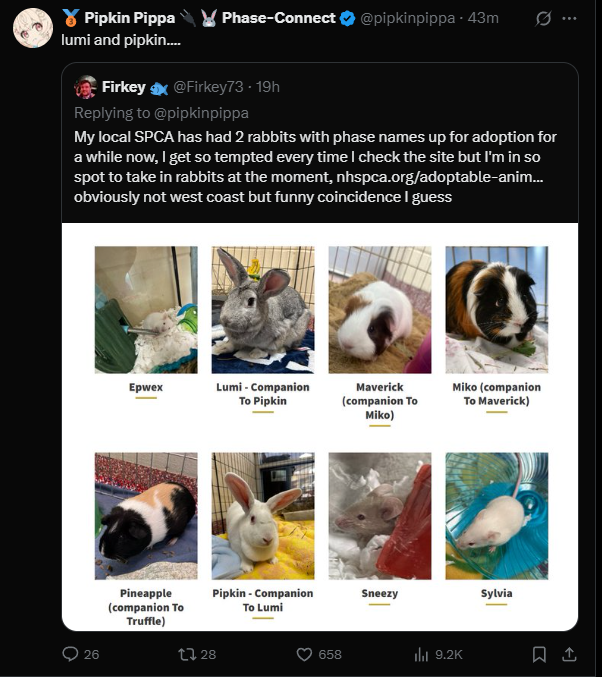Open Pipkin Pippa's profile avatar
Screen dimensions: 602x677
coord(33,27)
